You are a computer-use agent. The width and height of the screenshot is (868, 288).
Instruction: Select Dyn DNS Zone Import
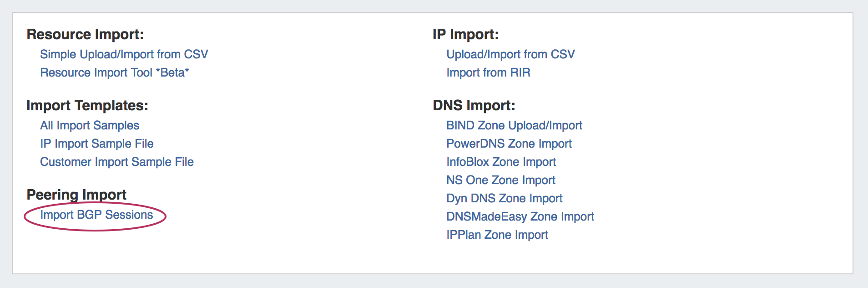504,198
